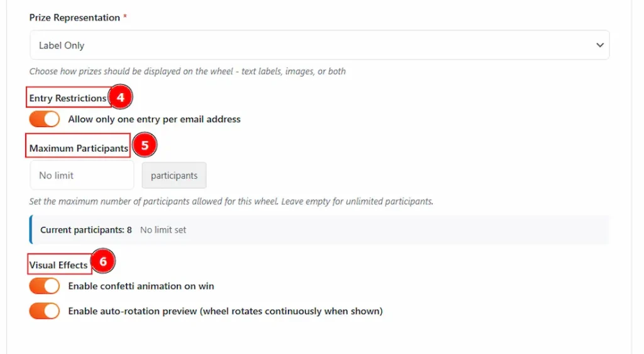Click the Prize Representation field label
The image size is (644, 354).
click(x=74, y=18)
